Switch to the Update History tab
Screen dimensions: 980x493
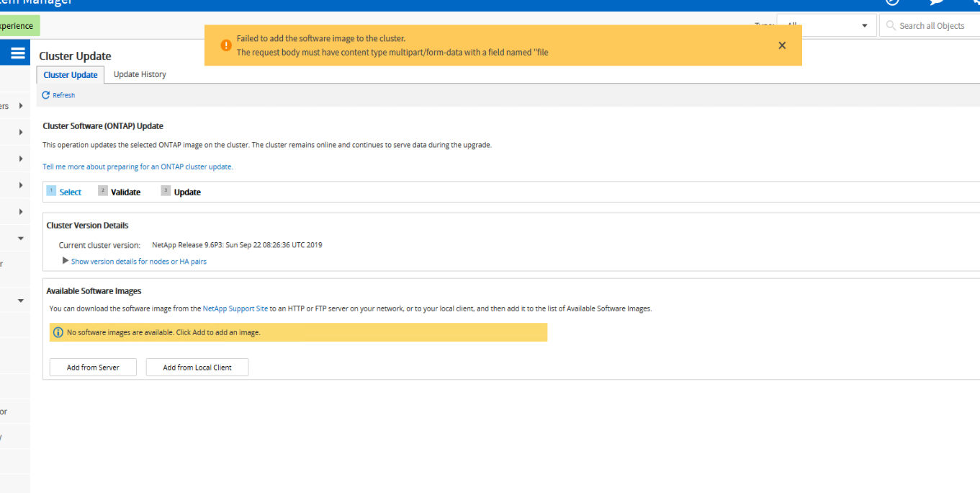(x=140, y=74)
